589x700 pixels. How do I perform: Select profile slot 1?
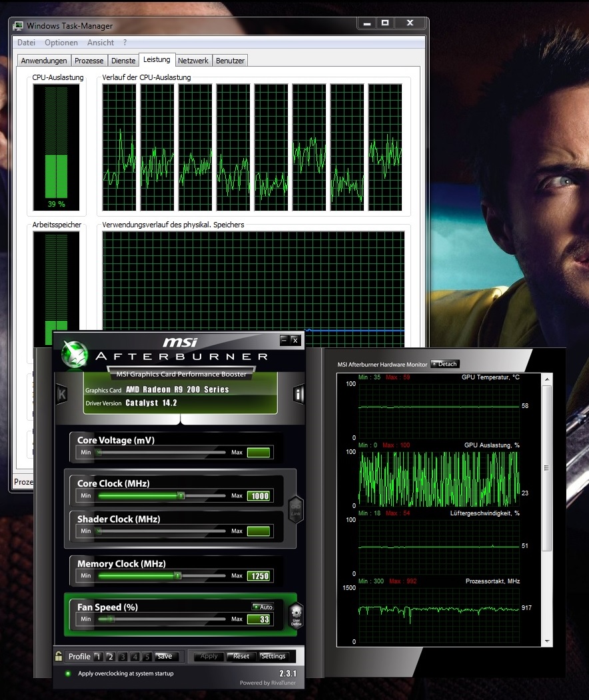pyautogui.click(x=98, y=657)
